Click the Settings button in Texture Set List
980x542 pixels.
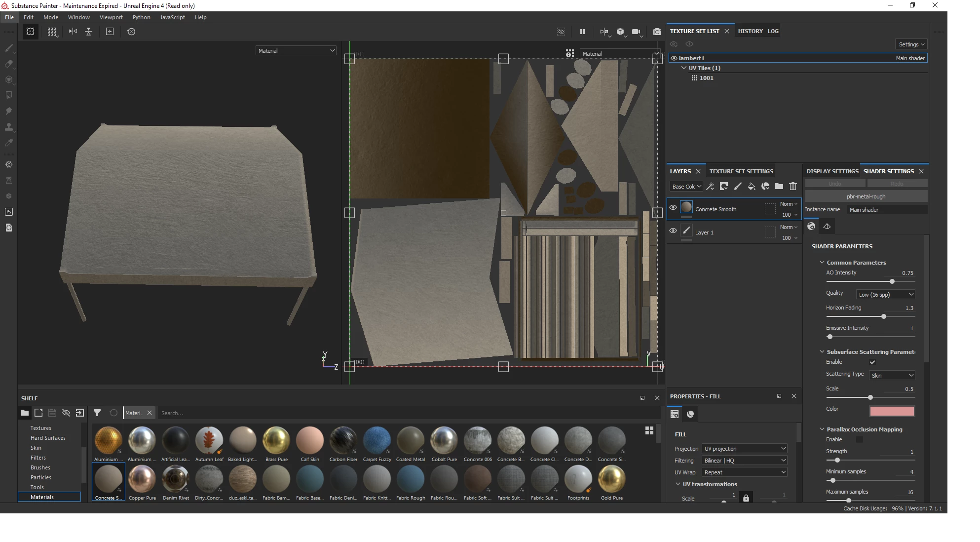pyautogui.click(x=911, y=44)
